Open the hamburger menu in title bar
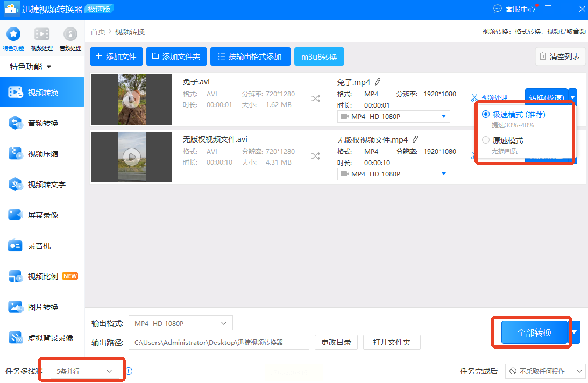This screenshot has height=383, width=588. click(x=548, y=9)
